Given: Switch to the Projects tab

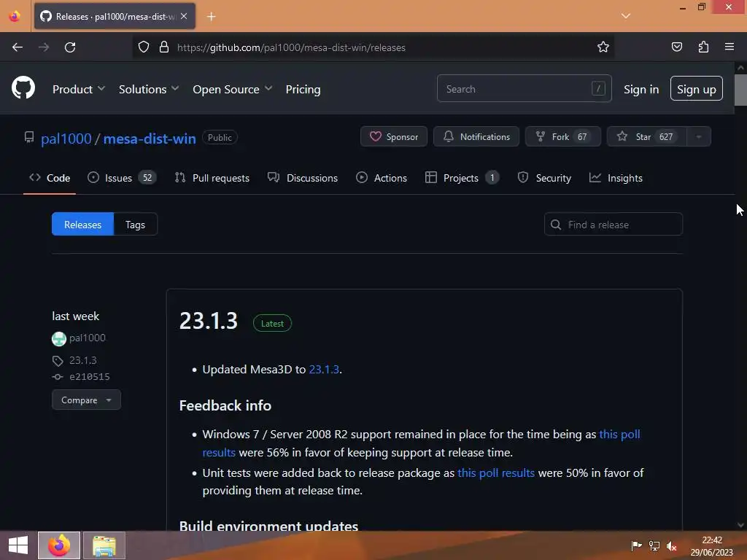Looking at the screenshot, I should (x=462, y=178).
